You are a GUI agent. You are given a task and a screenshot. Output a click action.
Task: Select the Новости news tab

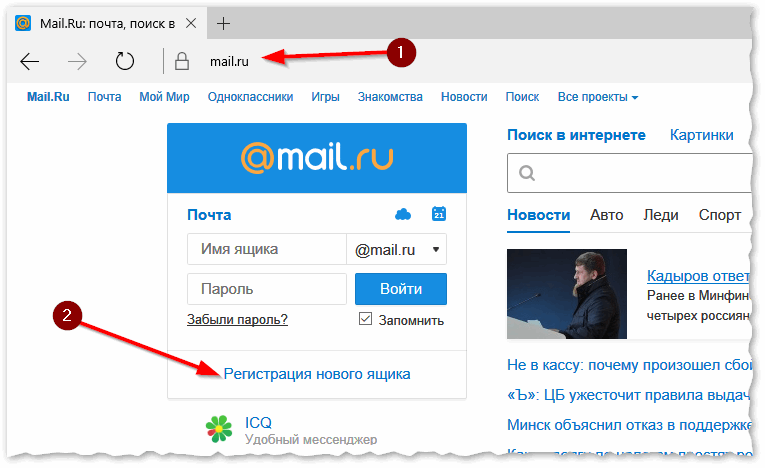coord(539,215)
